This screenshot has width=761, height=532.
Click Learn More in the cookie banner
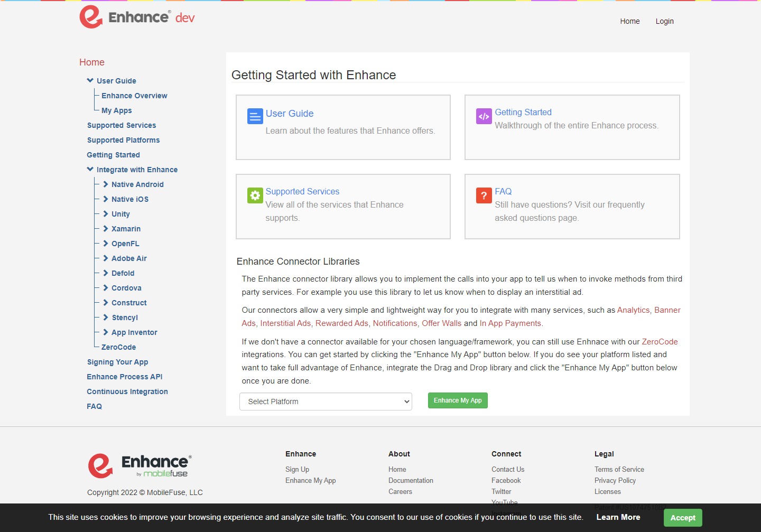click(618, 517)
